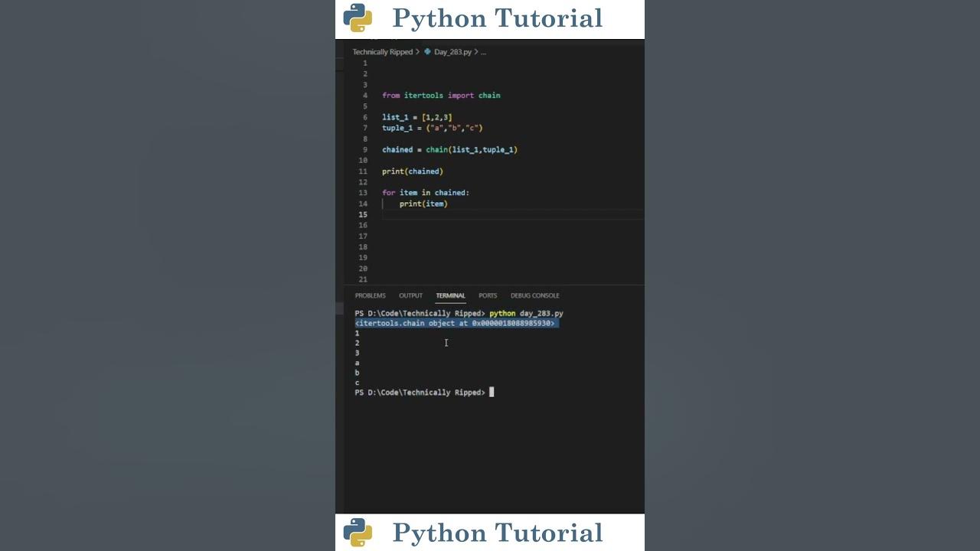980x551 pixels.
Task: Click the 'for item in chained:' line
Action: 426,193
